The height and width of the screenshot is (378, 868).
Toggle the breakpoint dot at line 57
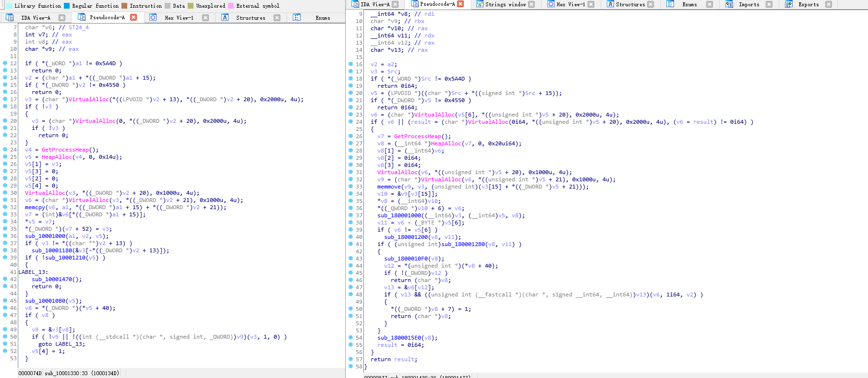pyautogui.click(x=350, y=359)
